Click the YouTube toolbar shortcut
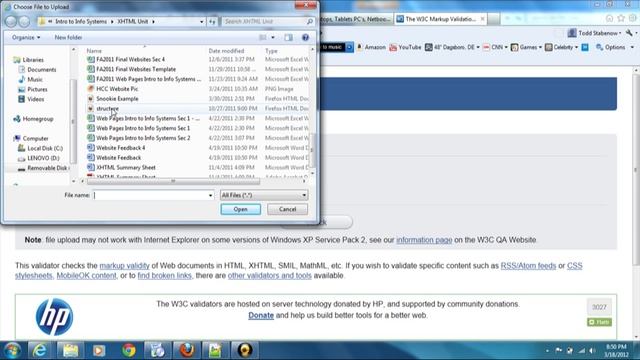This screenshot has height=360, width=640. coord(405,47)
